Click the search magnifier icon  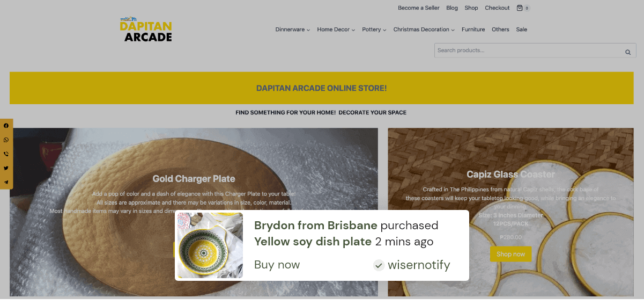(x=628, y=52)
